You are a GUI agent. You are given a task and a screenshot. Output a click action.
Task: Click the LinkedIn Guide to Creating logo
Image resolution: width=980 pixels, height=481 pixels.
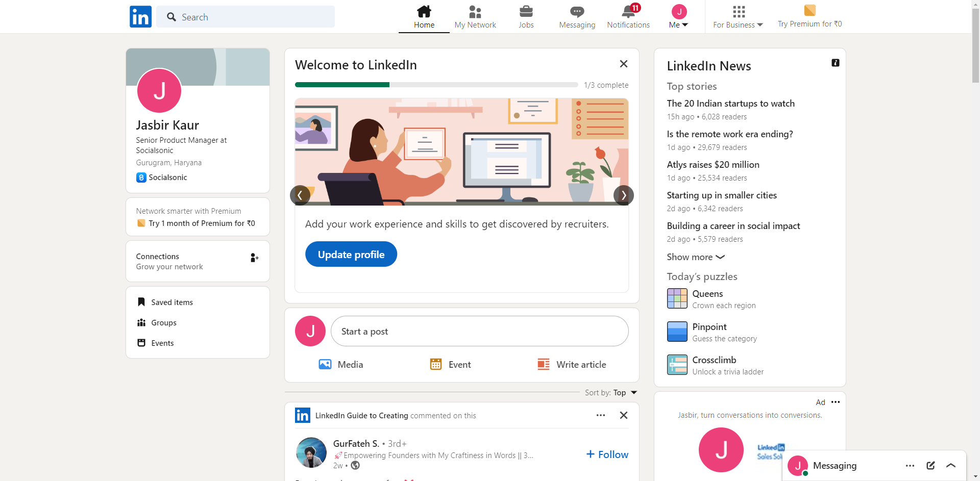(x=303, y=415)
